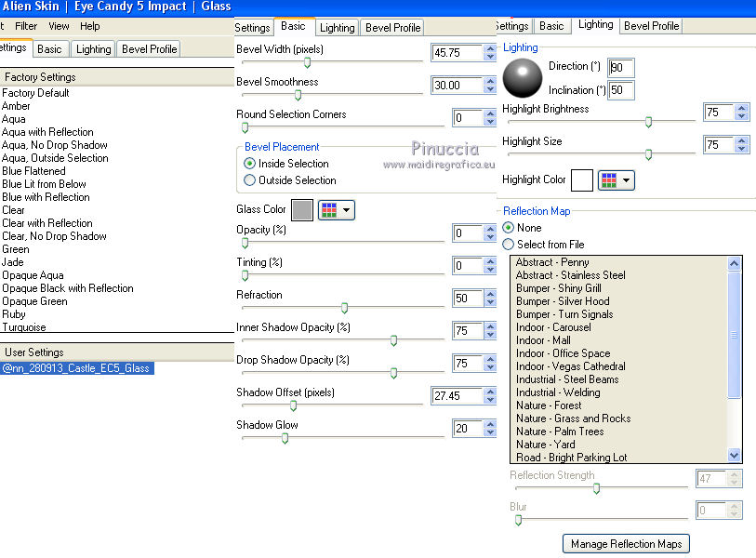Select the Ruby preset
The width and height of the screenshot is (756, 558).
[x=14, y=314]
